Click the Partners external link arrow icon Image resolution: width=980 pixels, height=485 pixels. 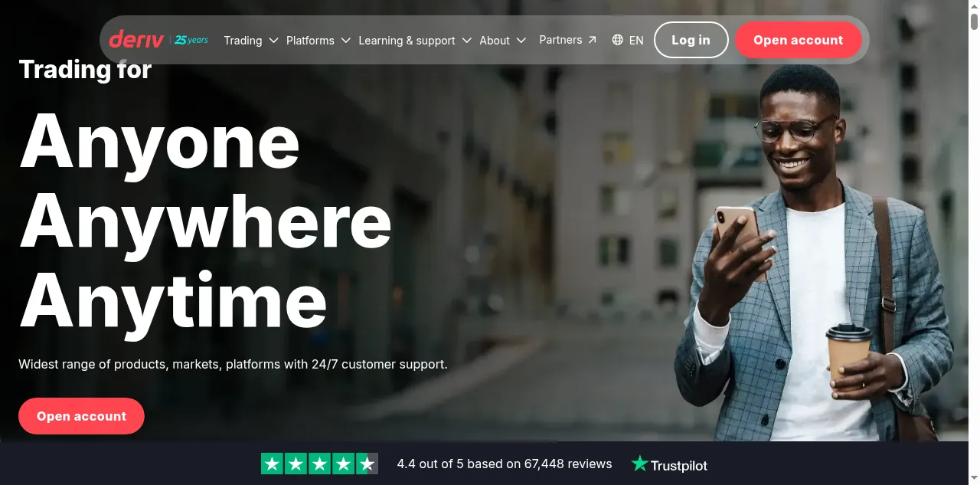tap(592, 40)
